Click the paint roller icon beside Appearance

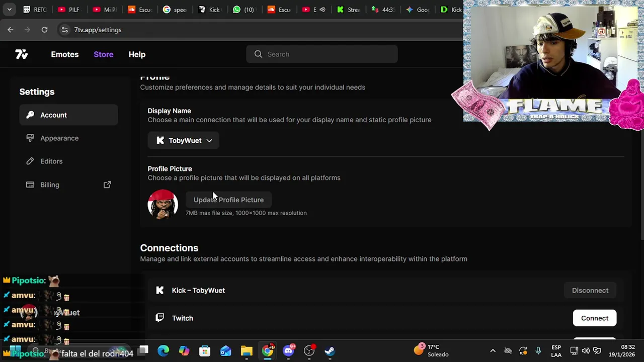pos(30,138)
